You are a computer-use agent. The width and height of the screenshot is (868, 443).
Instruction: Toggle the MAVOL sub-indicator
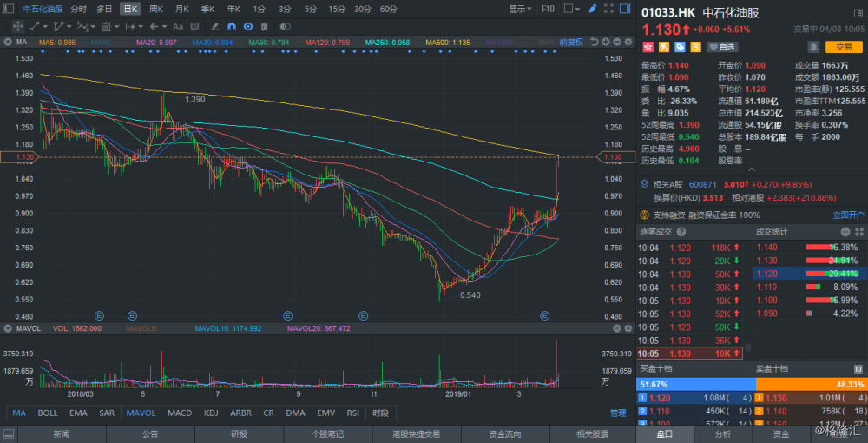(141, 413)
